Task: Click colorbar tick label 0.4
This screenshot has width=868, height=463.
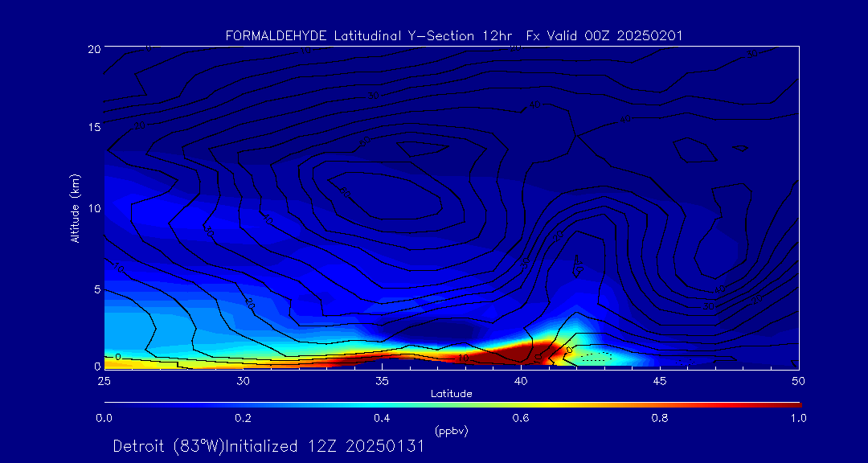Action: pyautogui.click(x=382, y=418)
